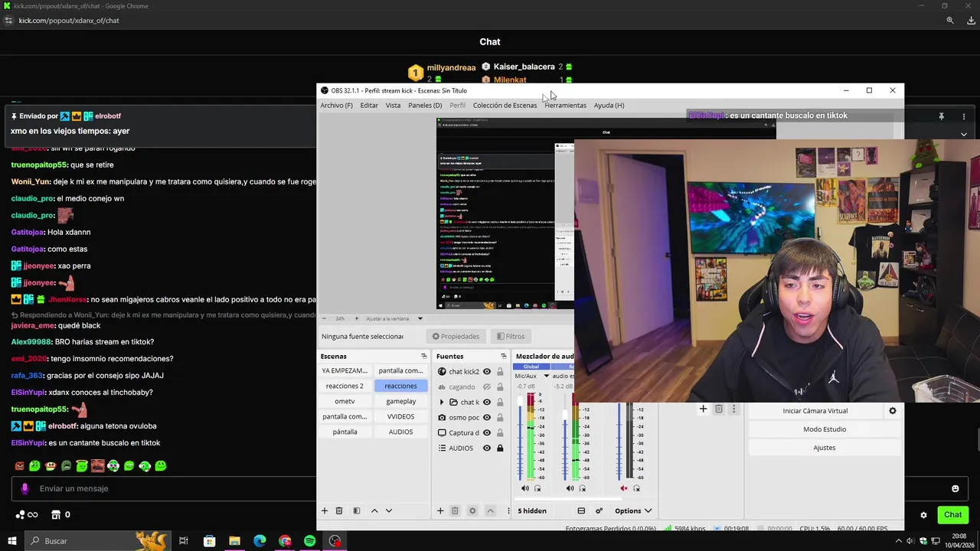Image resolution: width=980 pixels, height=551 pixels.
Task: Click trash icon in transitions dock
Action: (718, 409)
